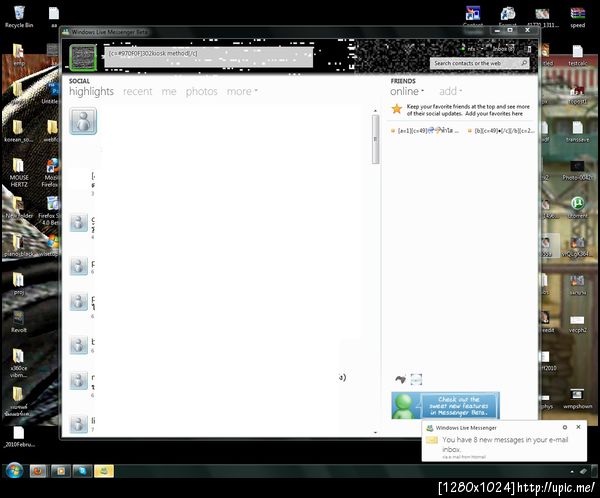600x498 pixels.
Task: Select contact starting with [b][c=49]
Action: (501, 131)
